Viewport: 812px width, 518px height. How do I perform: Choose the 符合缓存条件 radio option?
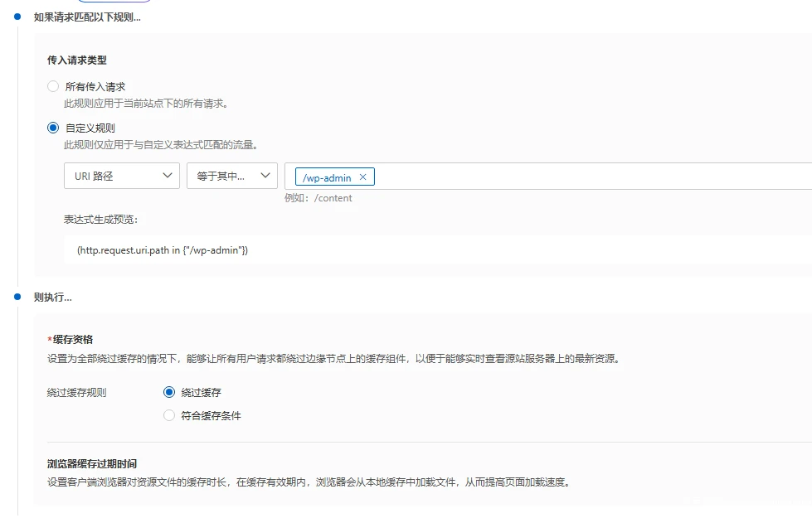(169, 415)
